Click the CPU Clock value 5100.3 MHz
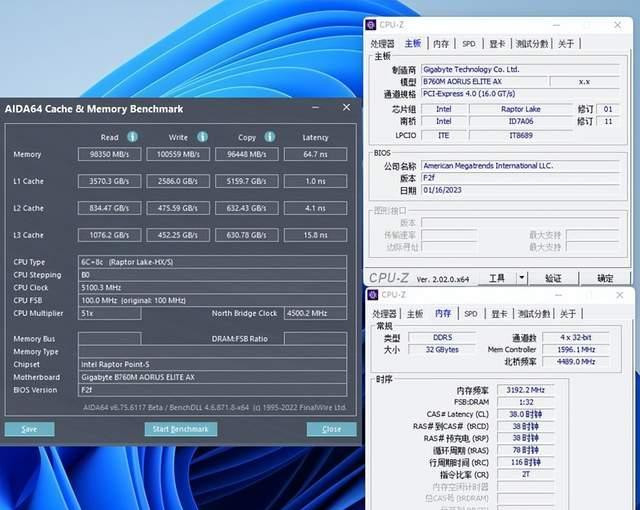The width and height of the screenshot is (640, 510). 212,288
